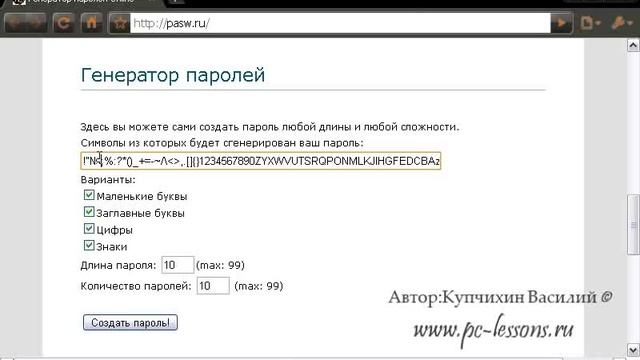Reload the page with the refresh icon
The image size is (640, 360).
(63, 23)
